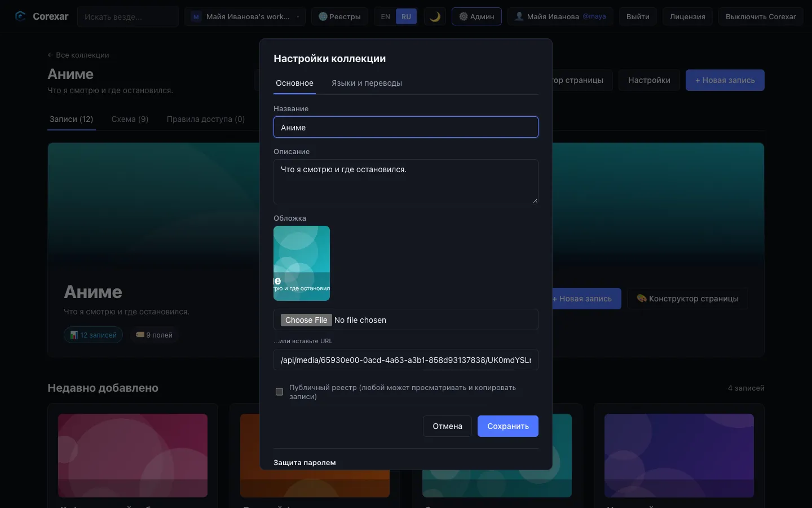Screen dimensions: 812x508
Task: Open Правила доступа (0) tab
Action: coord(206,119)
